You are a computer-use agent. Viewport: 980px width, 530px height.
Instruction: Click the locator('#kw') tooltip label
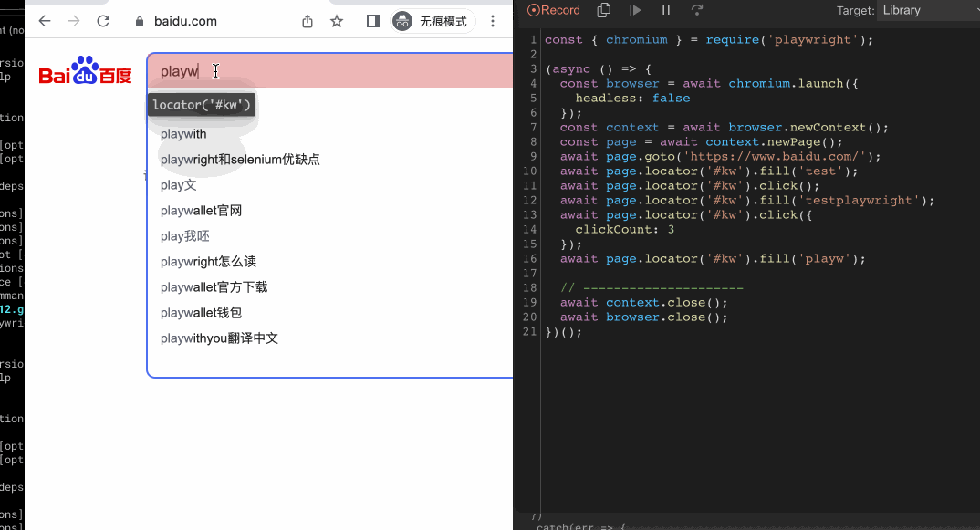(202, 105)
